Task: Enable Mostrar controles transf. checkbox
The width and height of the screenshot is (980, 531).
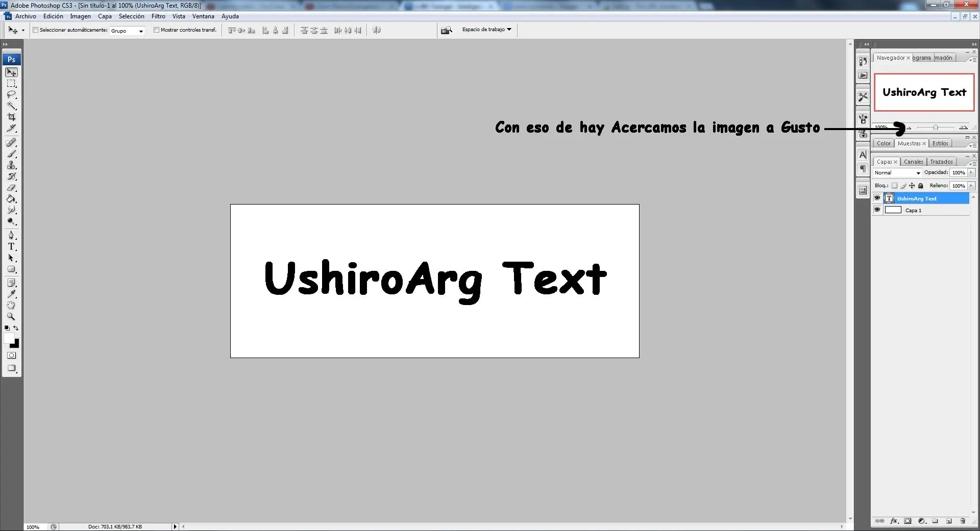Action: coord(156,30)
